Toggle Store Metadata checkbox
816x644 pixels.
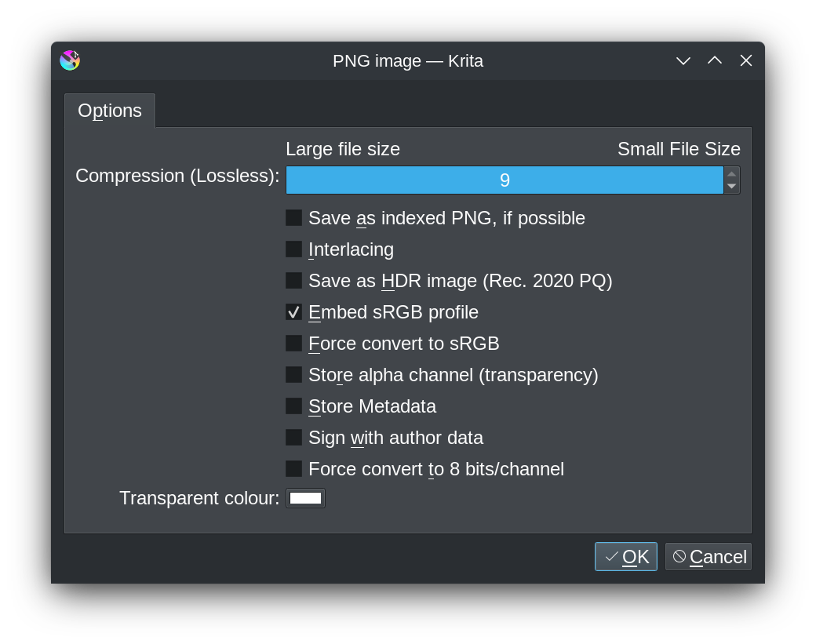tap(294, 406)
